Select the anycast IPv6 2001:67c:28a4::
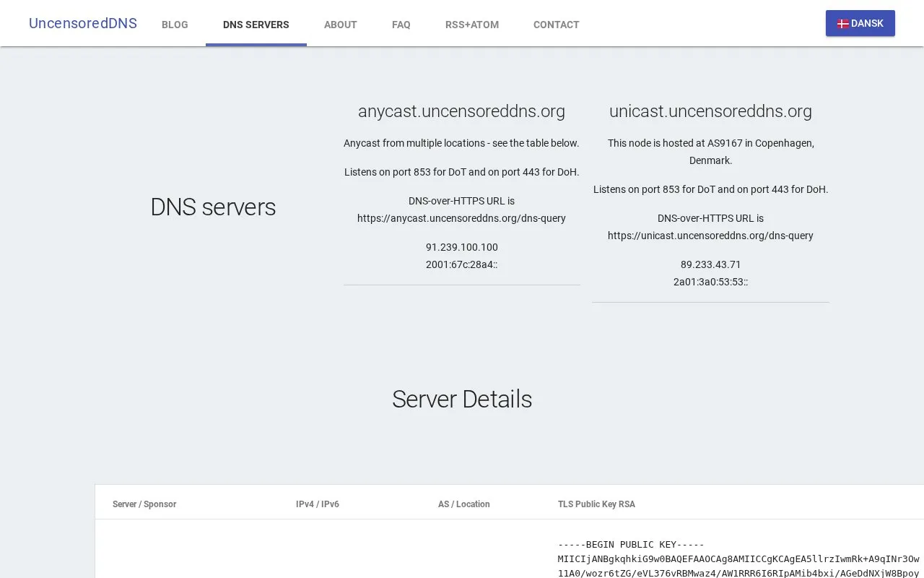The height and width of the screenshot is (578, 924). point(462,264)
